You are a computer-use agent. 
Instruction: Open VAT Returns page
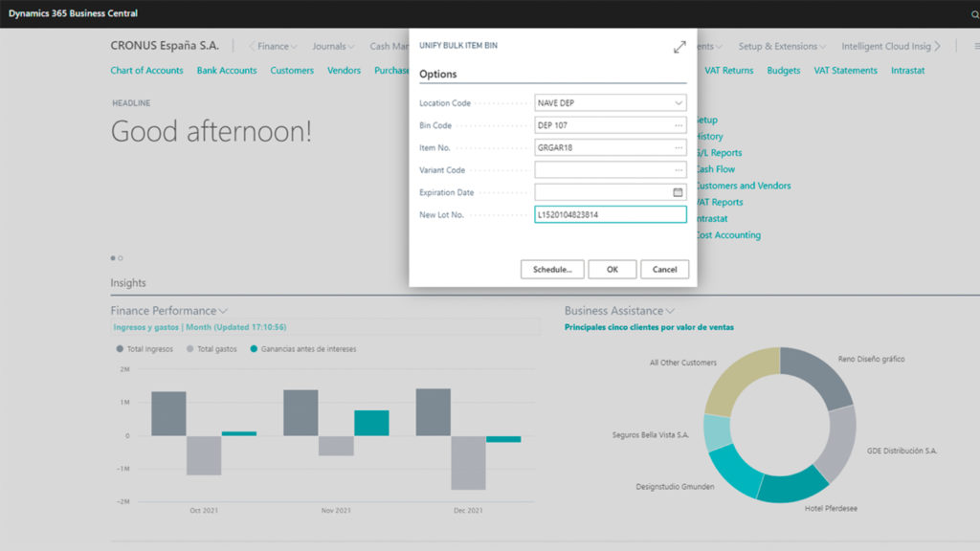(x=728, y=71)
